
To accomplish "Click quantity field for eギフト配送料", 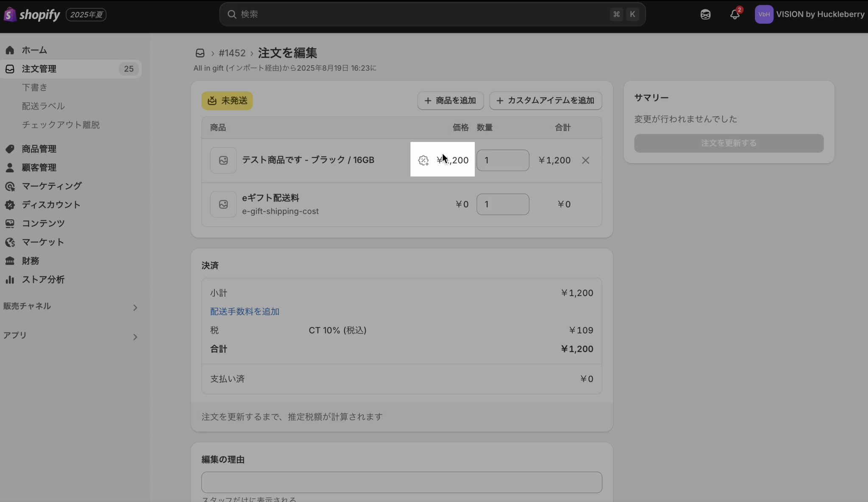I will (x=503, y=204).
